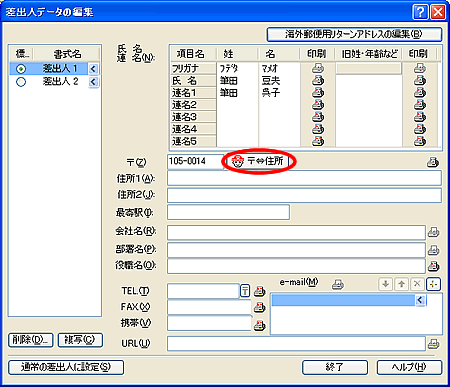This screenshot has height=387, width=450.
Task: Delete e-mail entry with X button
Action: [x=417, y=284]
